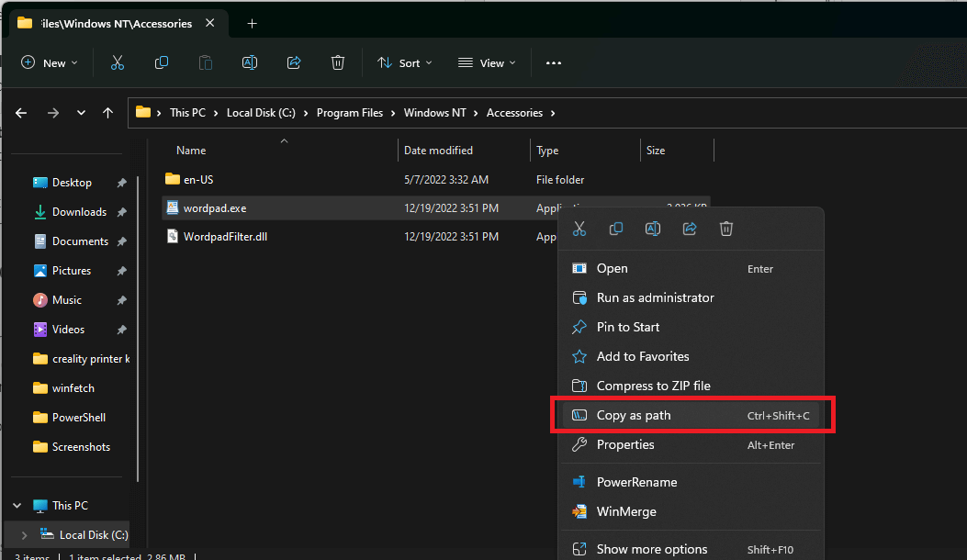Click the Rename icon in the toolbar
This screenshot has width=967, height=560.
250,63
